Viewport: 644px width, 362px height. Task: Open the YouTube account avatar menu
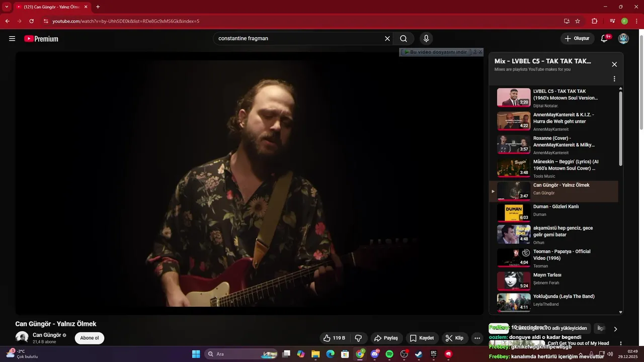pos(623,39)
